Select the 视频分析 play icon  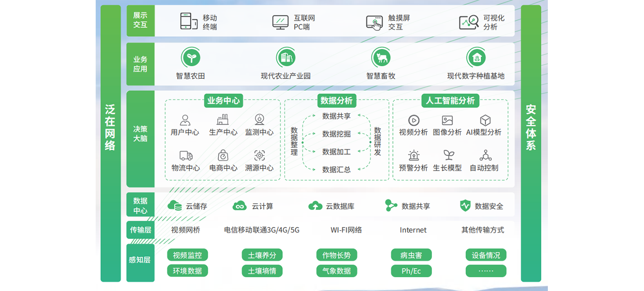pos(413,120)
